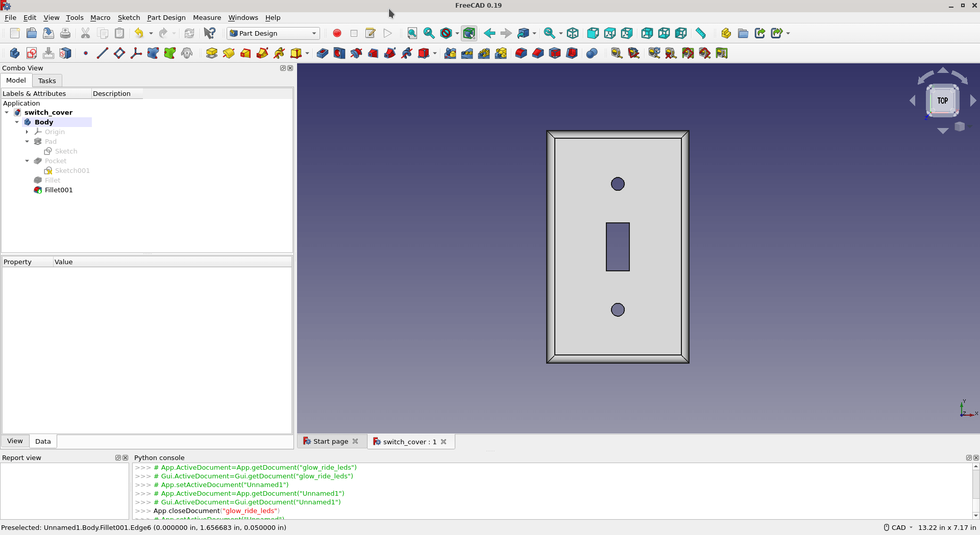980x535 pixels.
Task: Switch to the Start page tab
Action: pyautogui.click(x=331, y=441)
